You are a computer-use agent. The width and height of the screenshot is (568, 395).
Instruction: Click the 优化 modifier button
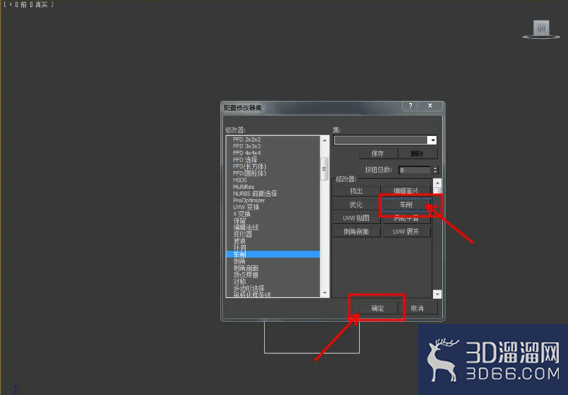point(356,205)
